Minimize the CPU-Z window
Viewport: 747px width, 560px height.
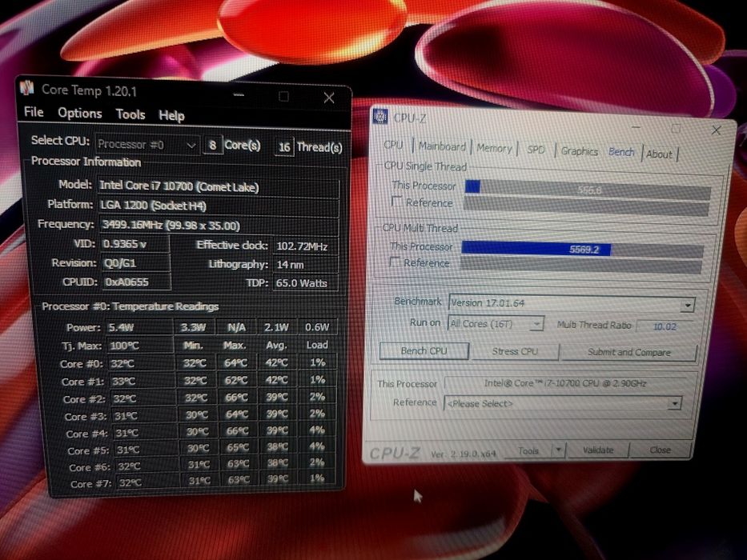[636, 127]
